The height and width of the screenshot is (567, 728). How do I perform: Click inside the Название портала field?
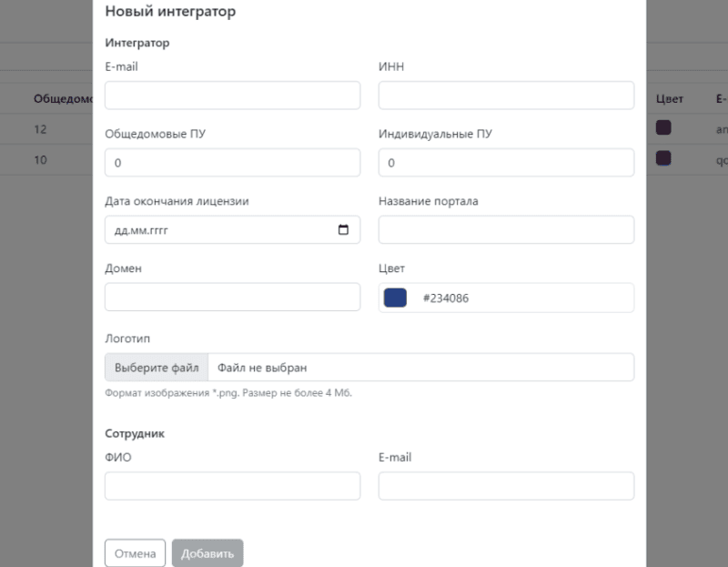pos(505,229)
